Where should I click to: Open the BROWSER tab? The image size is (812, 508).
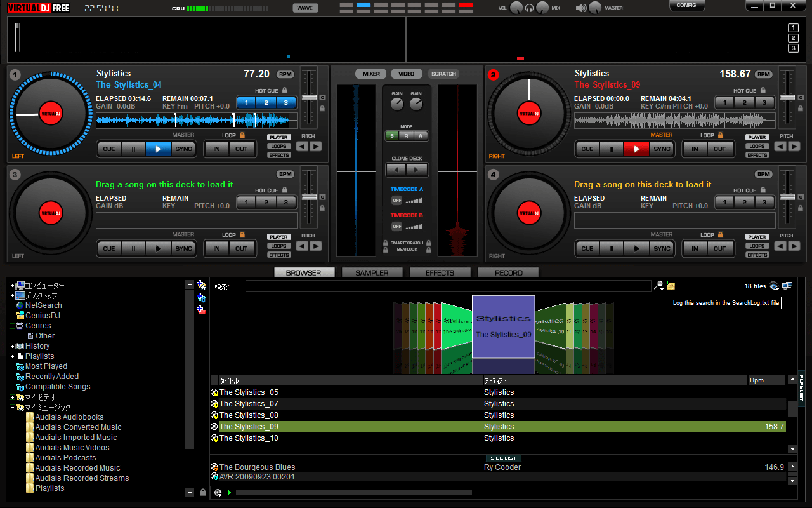click(304, 272)
